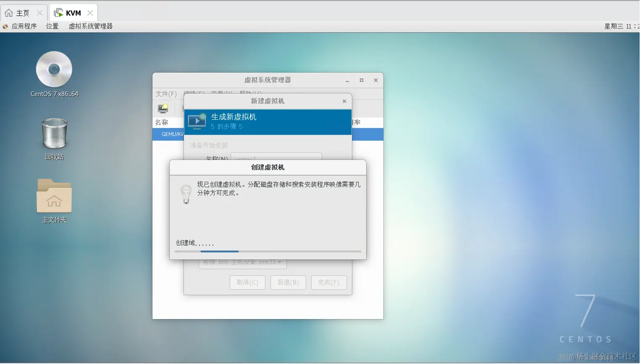Open the 桥接 br0 network dropdown
Viewport: 640px width, 364px height.
[241, 262]
